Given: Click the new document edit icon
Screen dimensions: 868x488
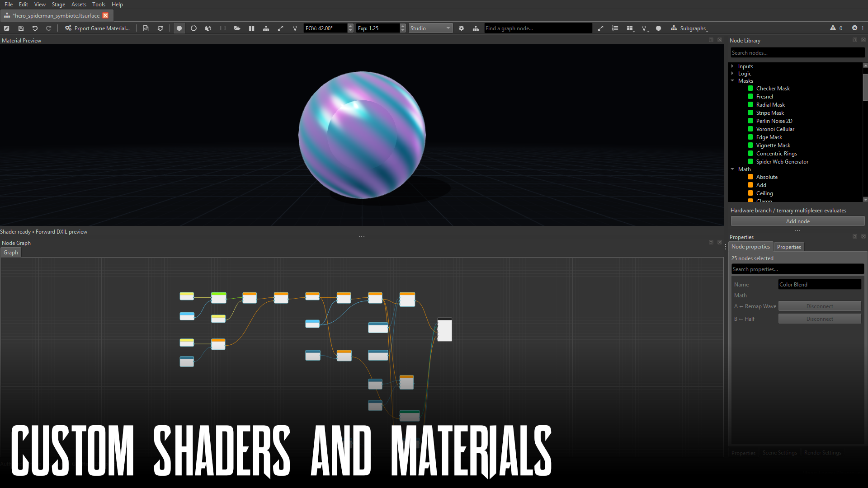Looking at the screenshot, I should (6, 28).
